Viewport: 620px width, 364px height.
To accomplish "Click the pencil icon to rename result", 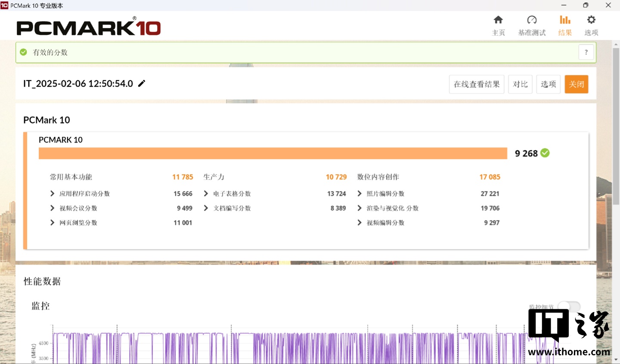I will click(x=142, y=83).
